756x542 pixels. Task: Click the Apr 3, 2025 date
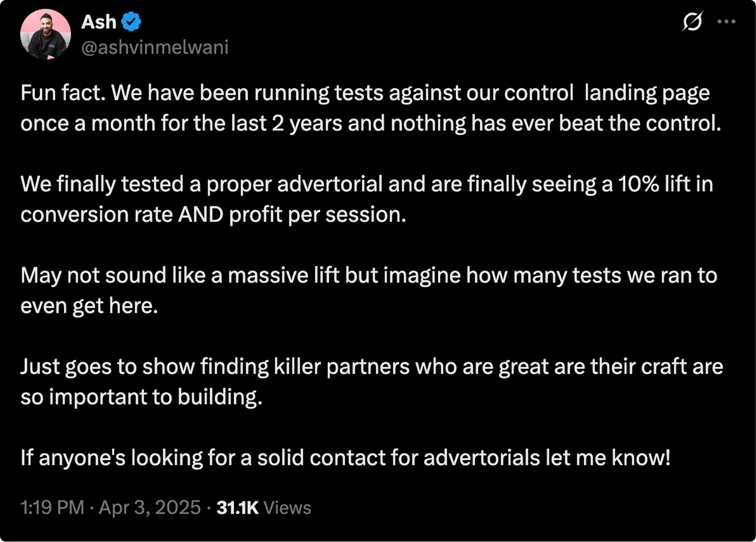(x=150, y=508)
